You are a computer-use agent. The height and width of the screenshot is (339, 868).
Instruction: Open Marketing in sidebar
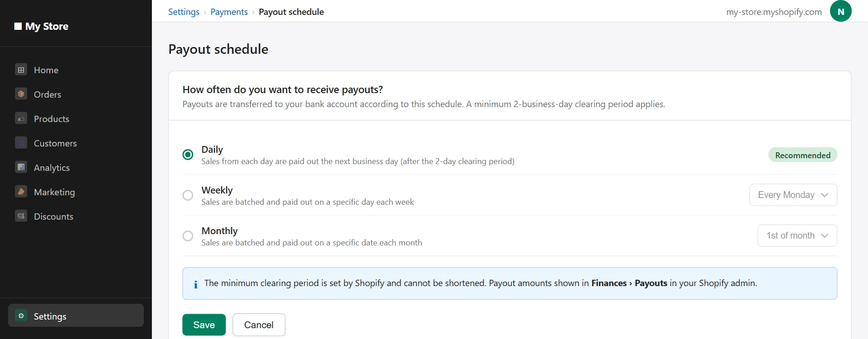(76, 192)
